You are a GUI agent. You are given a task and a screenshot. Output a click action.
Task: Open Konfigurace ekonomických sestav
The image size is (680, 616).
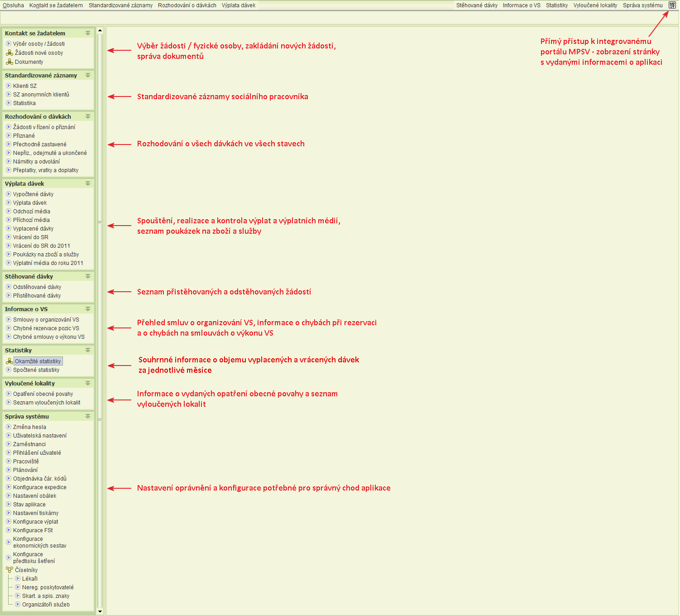pyautogui.click(x=40, y=542)
